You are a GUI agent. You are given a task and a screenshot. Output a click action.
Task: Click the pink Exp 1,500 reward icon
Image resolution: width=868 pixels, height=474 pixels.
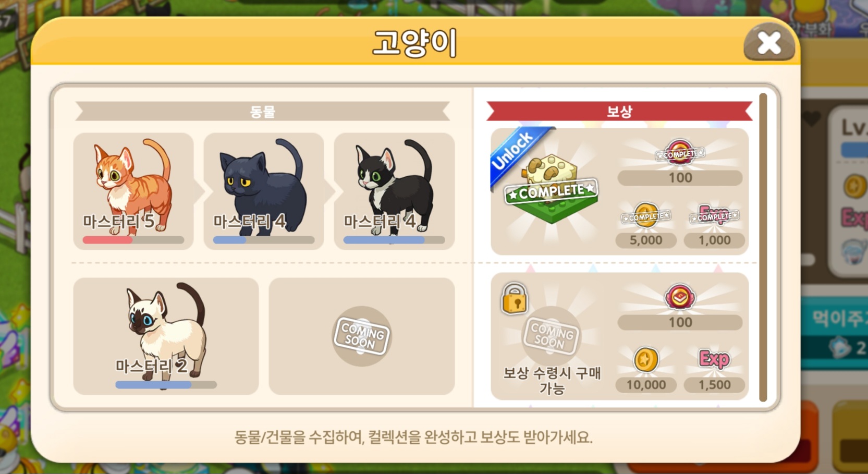(714, 359)
